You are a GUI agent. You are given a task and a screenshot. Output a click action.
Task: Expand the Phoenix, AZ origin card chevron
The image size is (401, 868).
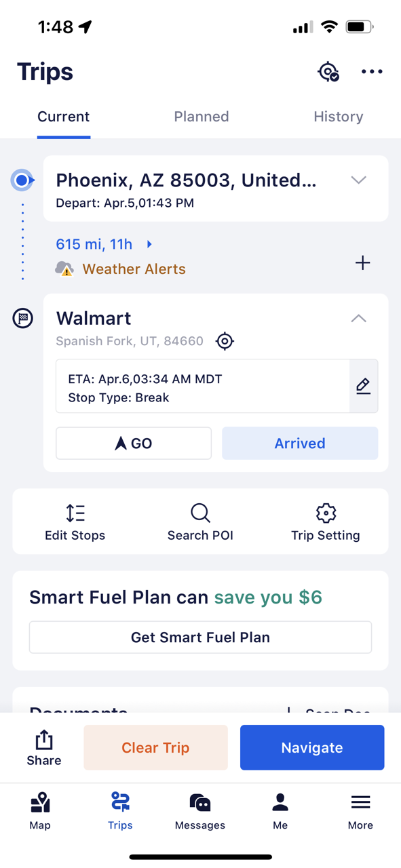pyautogui.click(x=359, y=180)
